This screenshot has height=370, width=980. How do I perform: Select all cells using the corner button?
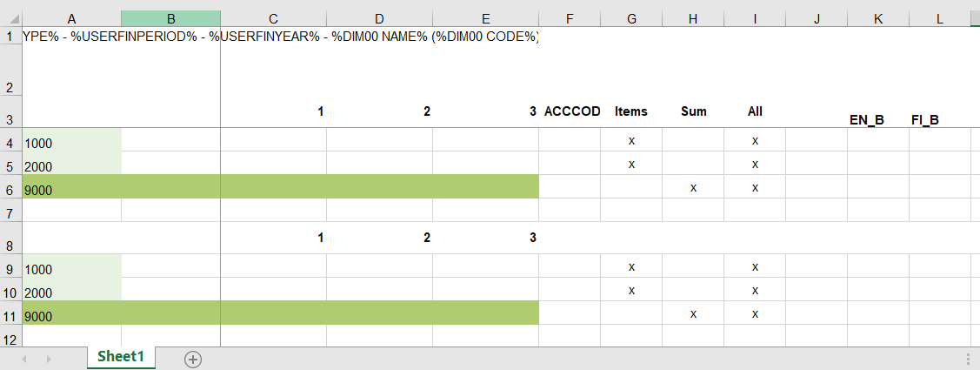coord(10,17)
